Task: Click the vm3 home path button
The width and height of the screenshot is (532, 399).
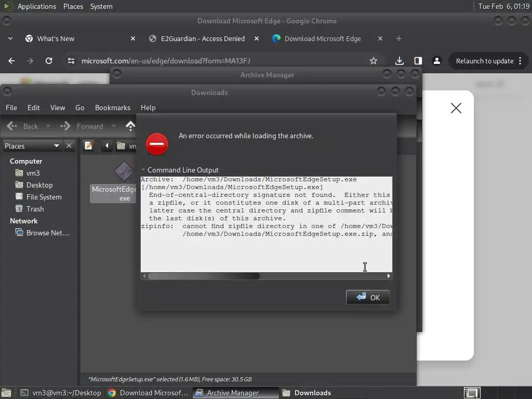Action: (x=126, y=146)
